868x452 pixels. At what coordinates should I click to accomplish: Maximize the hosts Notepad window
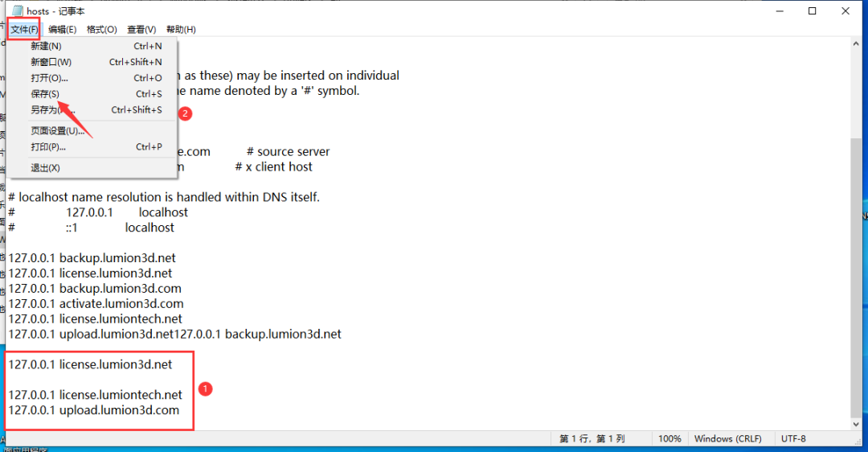pyautogui.click(x=813, y=11)
